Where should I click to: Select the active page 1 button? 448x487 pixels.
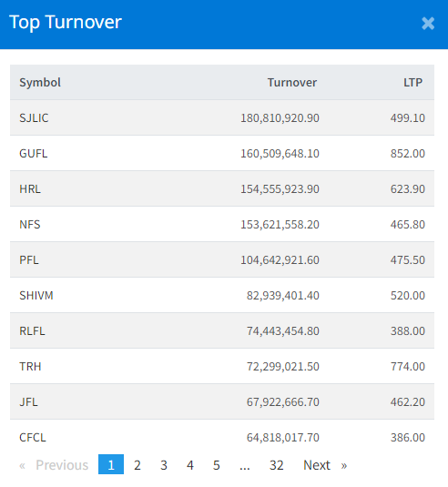111,464
